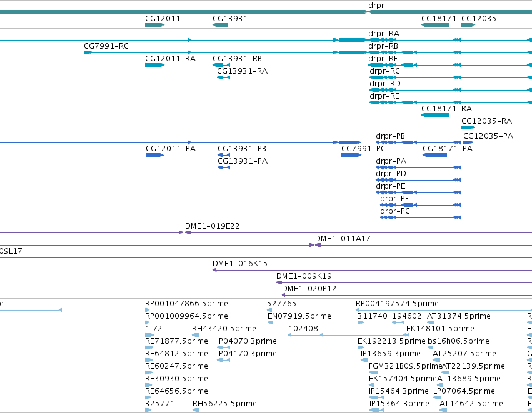Select EST AT31374.5prime
Image resolution: width=532 pixels, height=413 pixels.
[459, 316]
